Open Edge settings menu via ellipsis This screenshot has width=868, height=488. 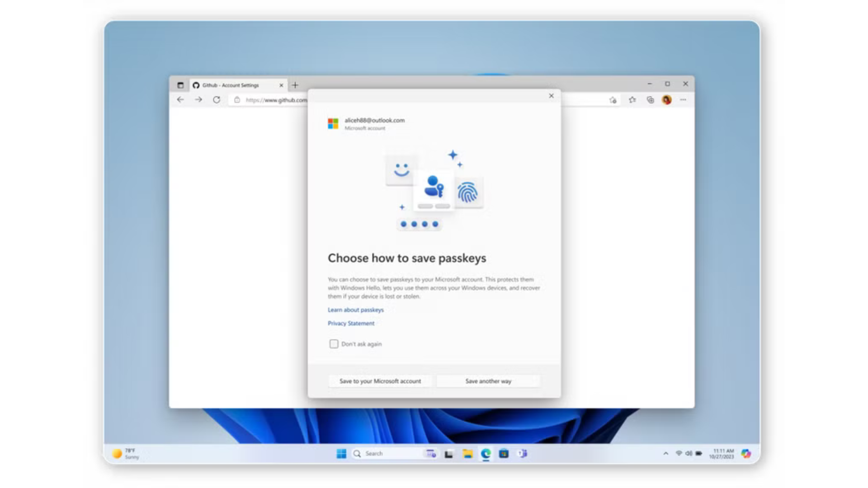click(x=683, y=100)
